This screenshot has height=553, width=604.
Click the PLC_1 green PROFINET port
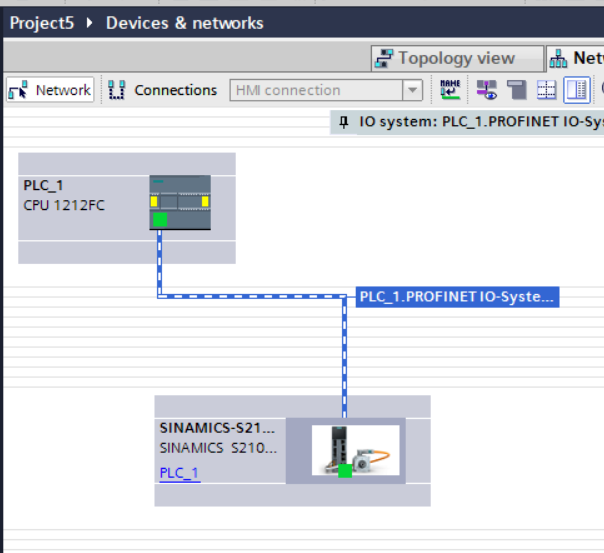tap(160, 220)
